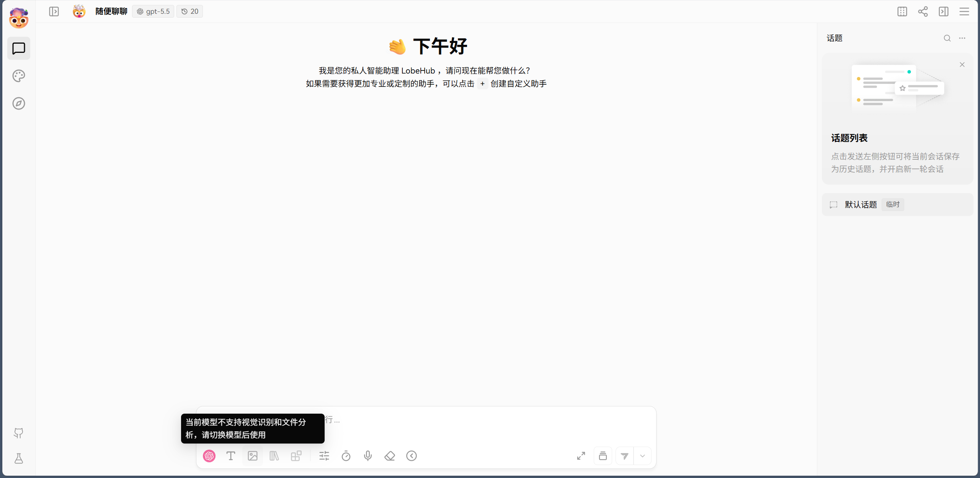Image resolution: width=980 pixels, height=478 pixels.
Task: Open model parameter sliders settings icon
Action: (324, 456)
